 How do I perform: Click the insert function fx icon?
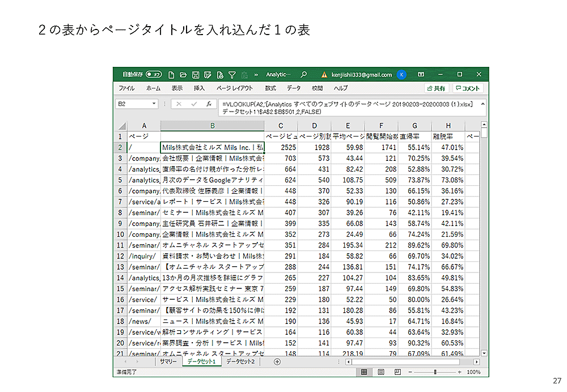tap(209, 104)
